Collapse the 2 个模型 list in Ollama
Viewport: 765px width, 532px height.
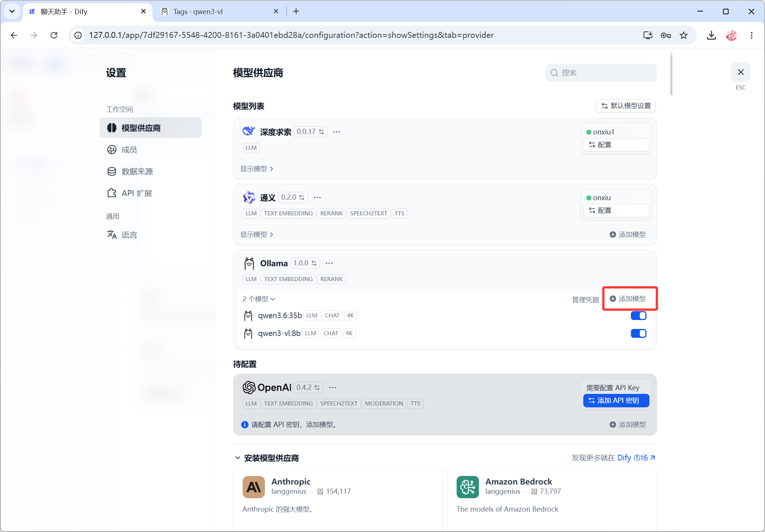(x=259, y=299)
